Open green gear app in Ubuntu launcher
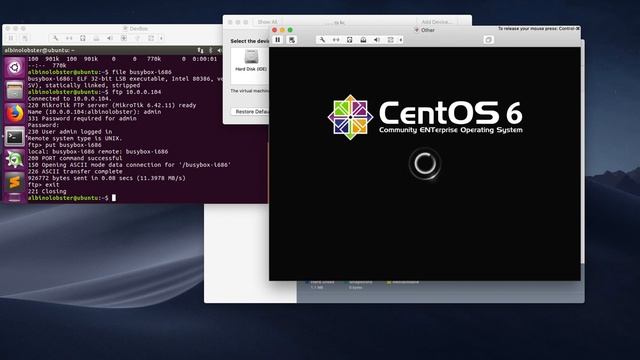This screenshot has width=640, height=360. point(14,159)
